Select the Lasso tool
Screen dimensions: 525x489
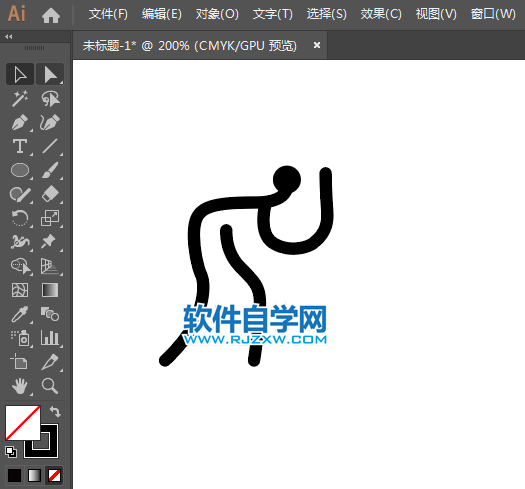click(50, 98)
